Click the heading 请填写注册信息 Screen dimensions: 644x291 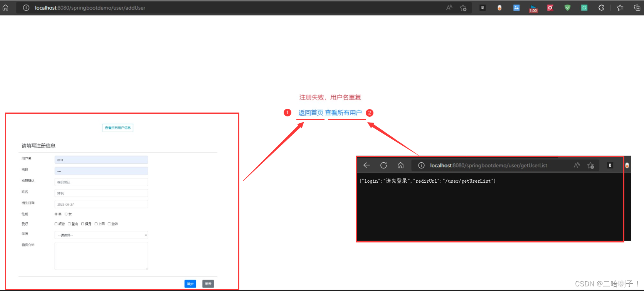[39, 146]
